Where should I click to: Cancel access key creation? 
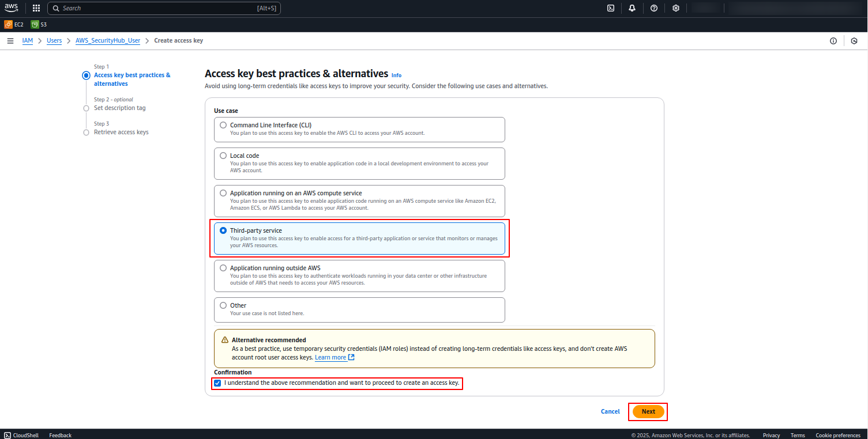coord(610,411)
